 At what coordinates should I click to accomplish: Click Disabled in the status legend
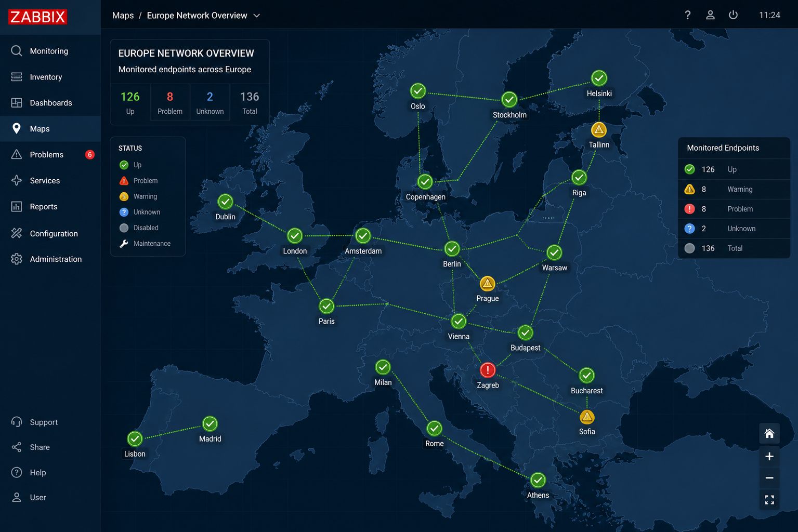139,228
